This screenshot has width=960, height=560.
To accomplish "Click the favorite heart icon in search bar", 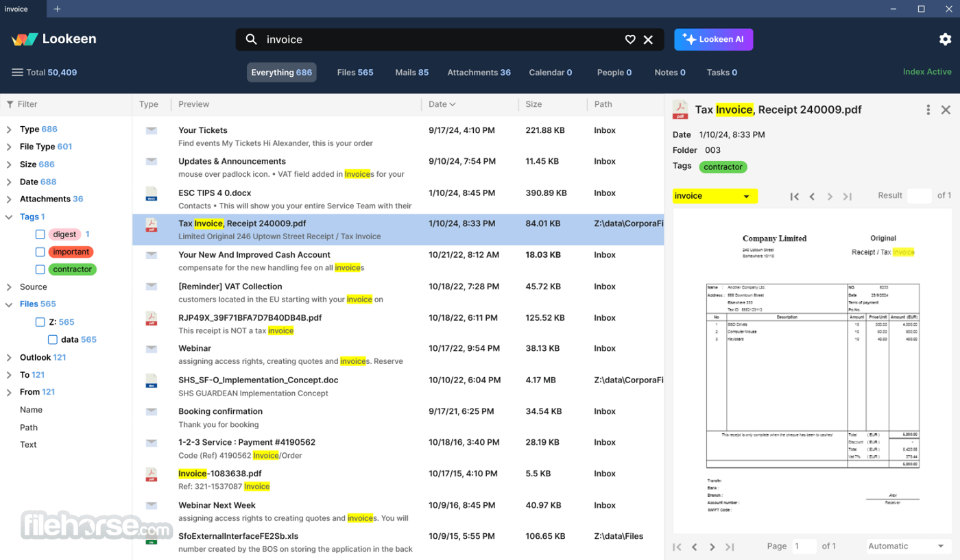I will (630, 40).
